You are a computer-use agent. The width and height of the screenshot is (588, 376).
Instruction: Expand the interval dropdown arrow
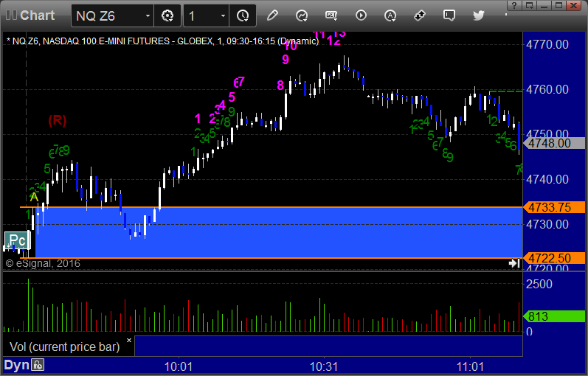click(x=223, y=15)
